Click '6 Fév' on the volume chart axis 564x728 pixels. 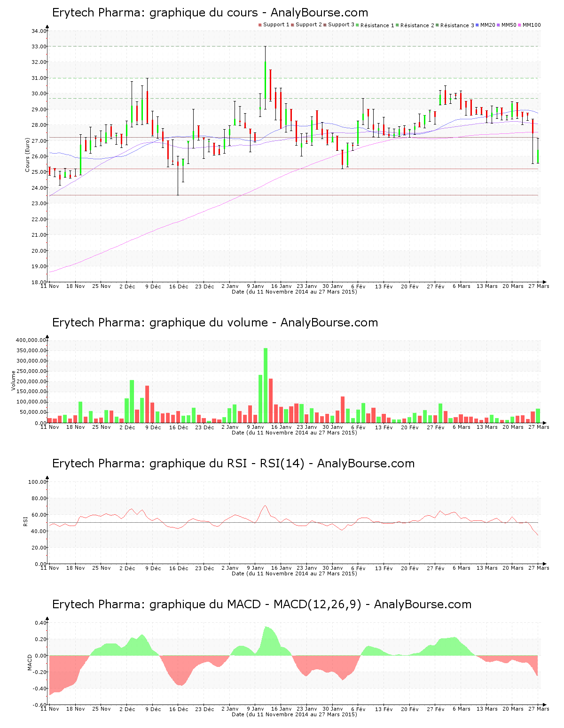click(x=358, y=427)
